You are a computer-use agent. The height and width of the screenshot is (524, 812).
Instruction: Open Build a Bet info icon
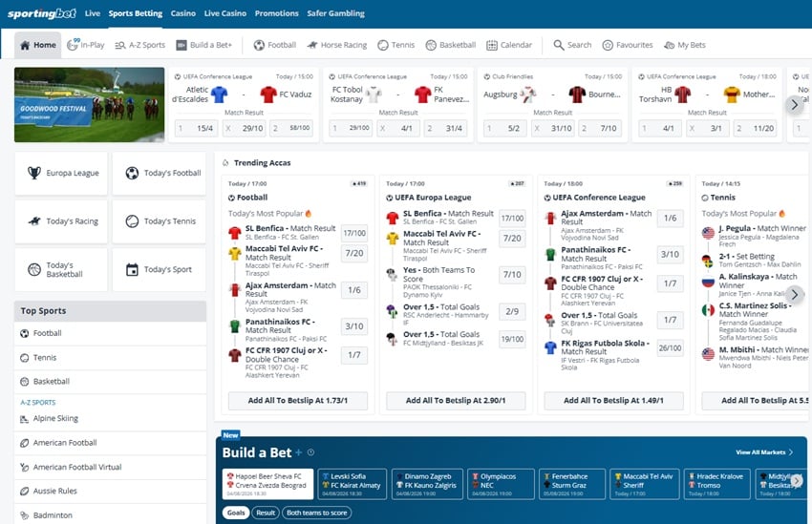click(310, 452)
